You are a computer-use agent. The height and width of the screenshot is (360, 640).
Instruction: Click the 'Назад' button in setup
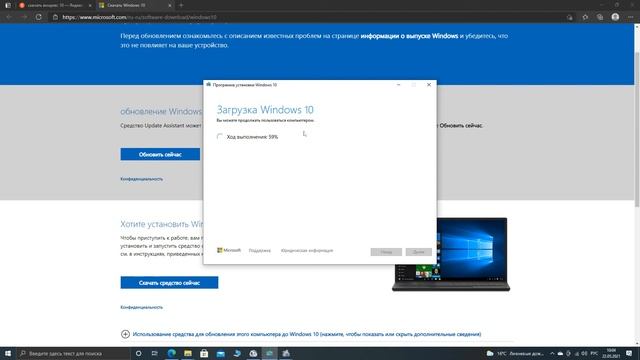[x=386, y=252]
